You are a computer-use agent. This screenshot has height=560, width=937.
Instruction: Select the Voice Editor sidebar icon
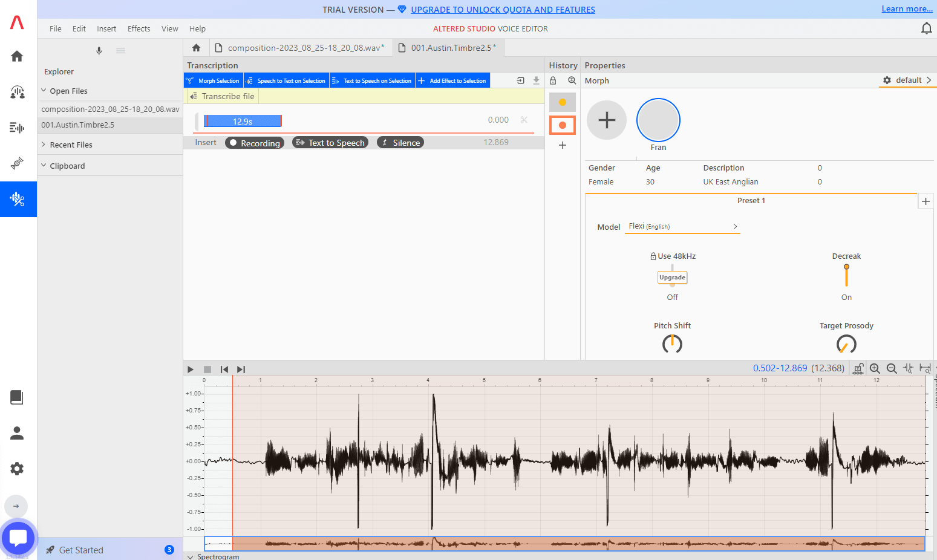click(x=18, y=199)
